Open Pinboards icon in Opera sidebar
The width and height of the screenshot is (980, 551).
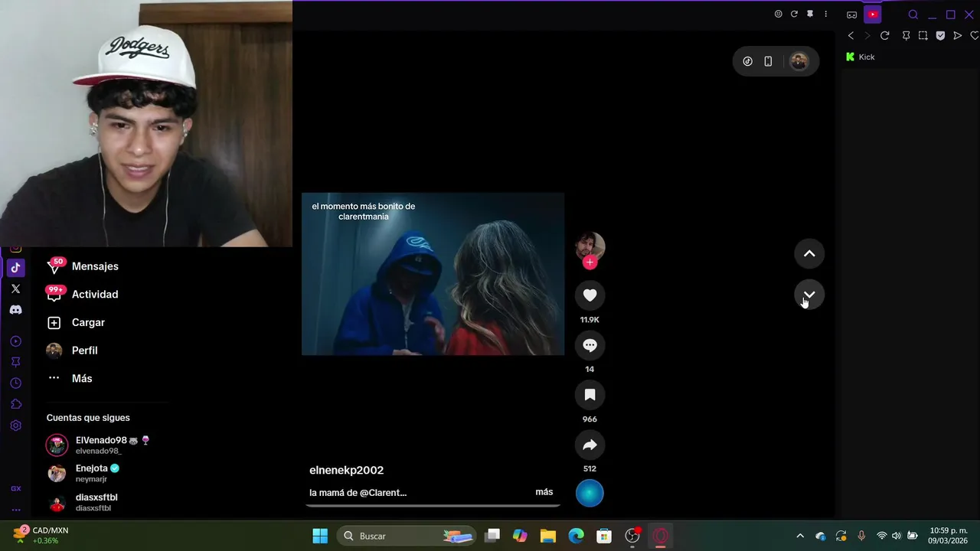pyautogui.click(x=15, y=362)
